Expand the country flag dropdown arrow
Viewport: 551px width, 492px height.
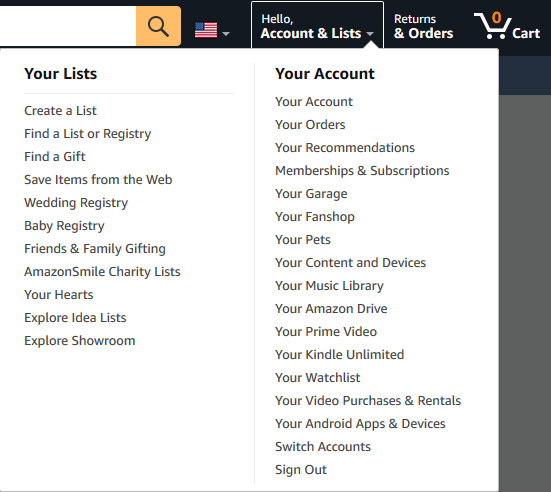[x=226, y=34]
